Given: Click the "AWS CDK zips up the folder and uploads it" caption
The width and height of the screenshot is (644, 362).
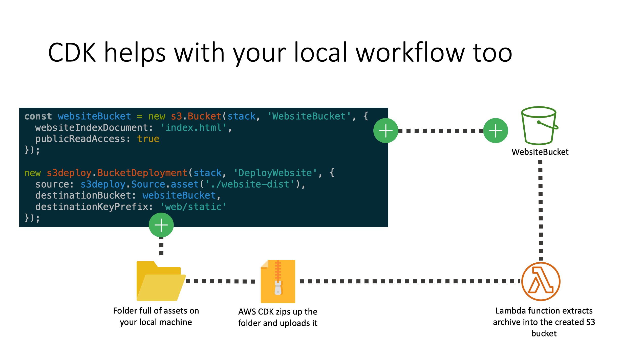Looking at the screenshot, I should pyautogui.click(x=278, y=317).
